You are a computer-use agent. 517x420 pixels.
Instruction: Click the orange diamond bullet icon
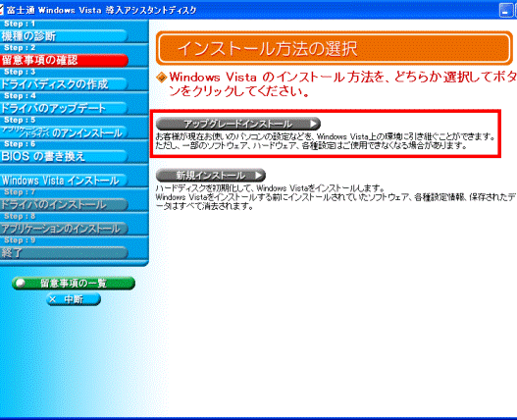tap(161, 78)
